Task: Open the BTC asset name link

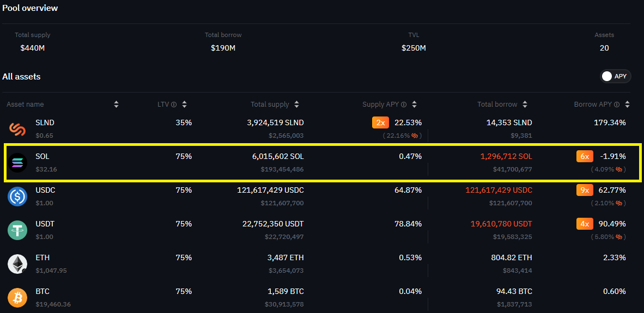Action: (x=42, y=291)
